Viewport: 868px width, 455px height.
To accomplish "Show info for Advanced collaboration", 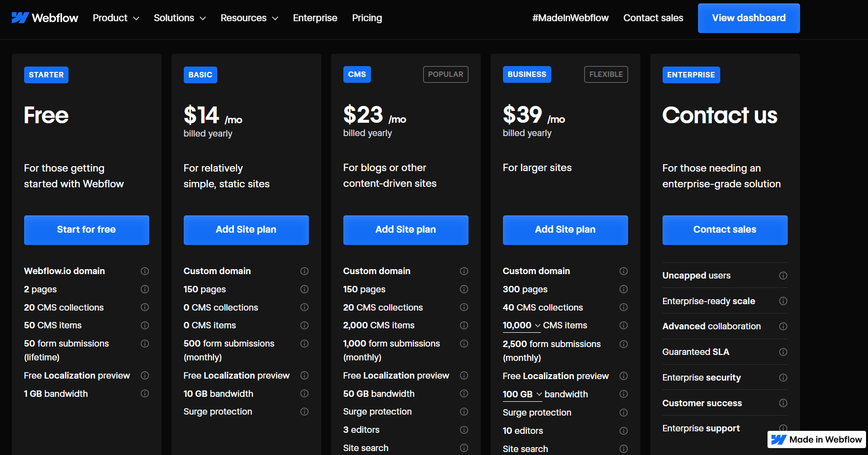I will tap(783, 326).
